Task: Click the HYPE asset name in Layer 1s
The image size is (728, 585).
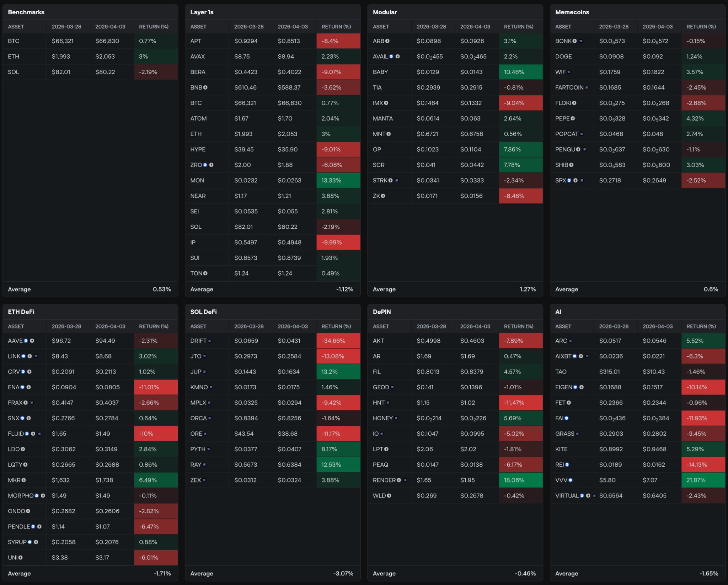Action: click(x=198, y=149)
